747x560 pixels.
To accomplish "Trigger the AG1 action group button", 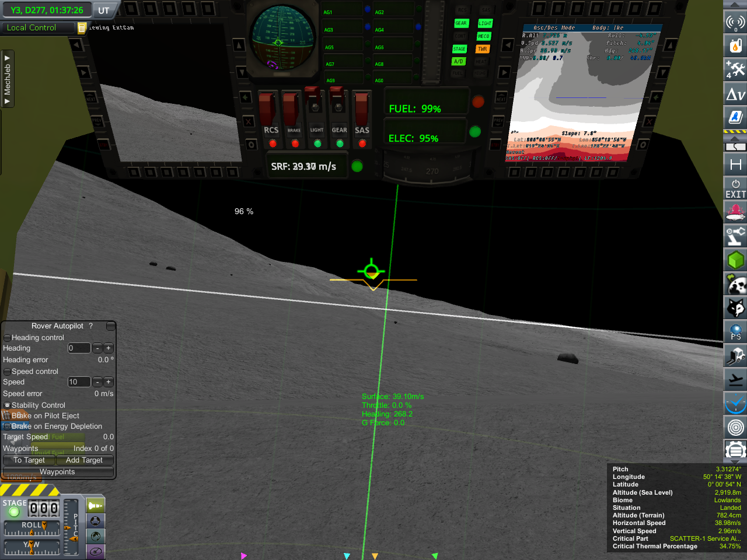I will coord(342,10).
